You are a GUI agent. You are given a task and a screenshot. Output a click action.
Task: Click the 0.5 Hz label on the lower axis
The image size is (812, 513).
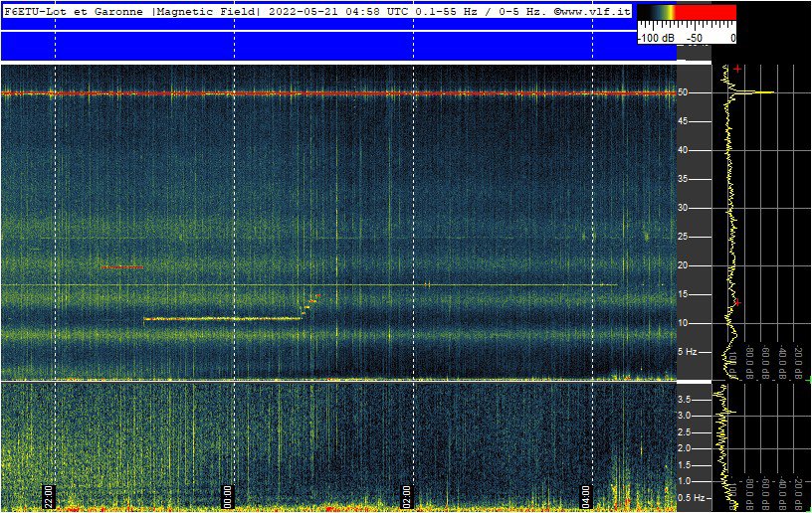click(690, 496)
